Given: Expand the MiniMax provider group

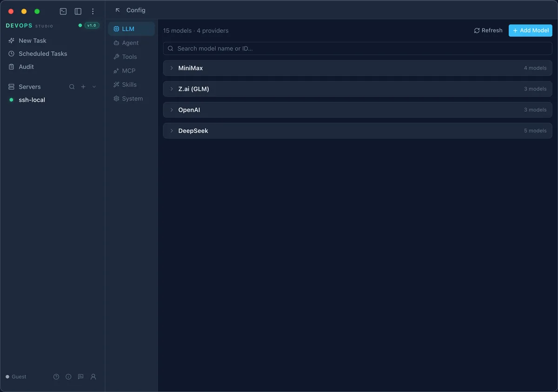Looking at the screenshot, I should 358,68.
